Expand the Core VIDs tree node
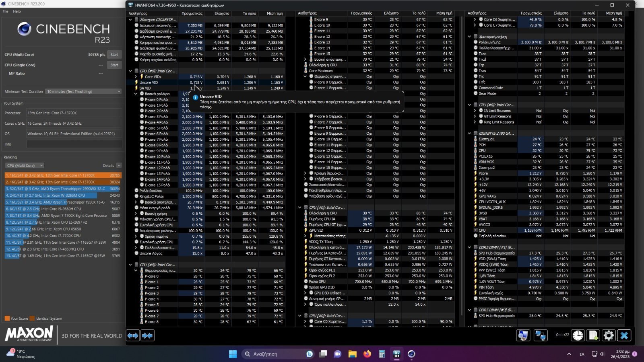 coord(136,76)
